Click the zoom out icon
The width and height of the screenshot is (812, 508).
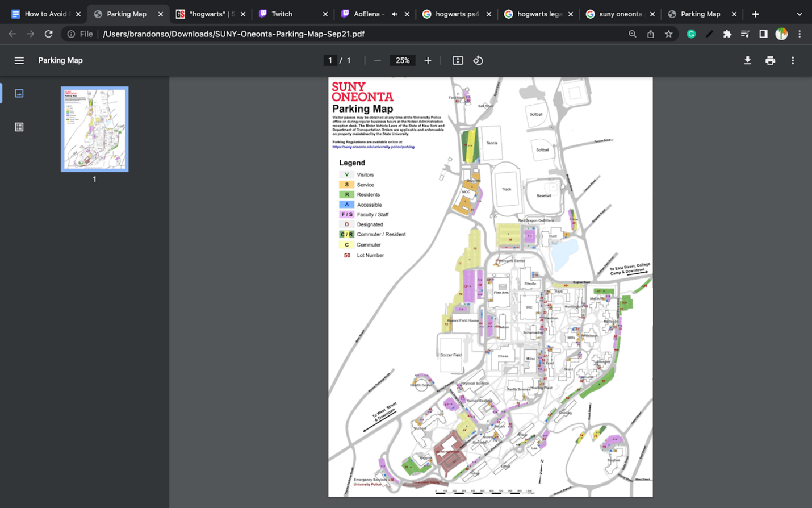[377, 60]
